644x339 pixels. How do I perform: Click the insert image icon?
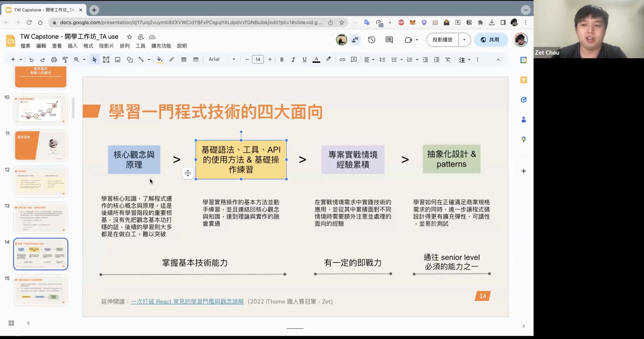(117, 60)
